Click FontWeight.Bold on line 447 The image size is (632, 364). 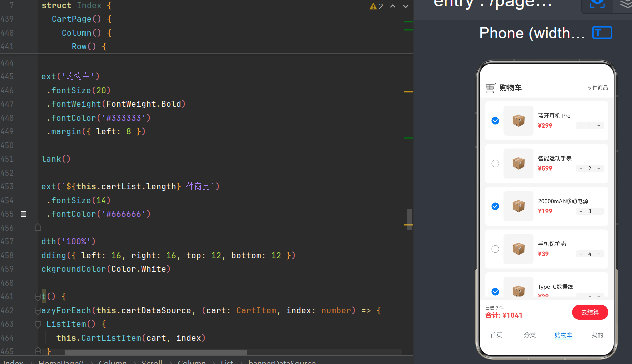click(x=143, y=104)
